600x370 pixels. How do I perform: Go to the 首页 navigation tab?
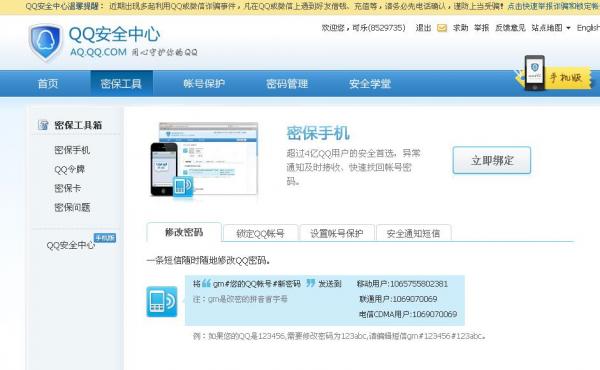48,83
